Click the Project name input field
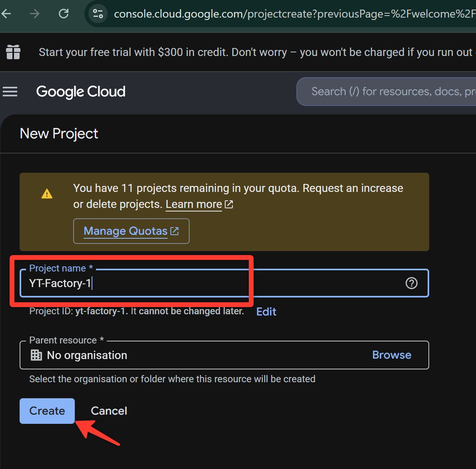476x469 pixels. [224, 283]
